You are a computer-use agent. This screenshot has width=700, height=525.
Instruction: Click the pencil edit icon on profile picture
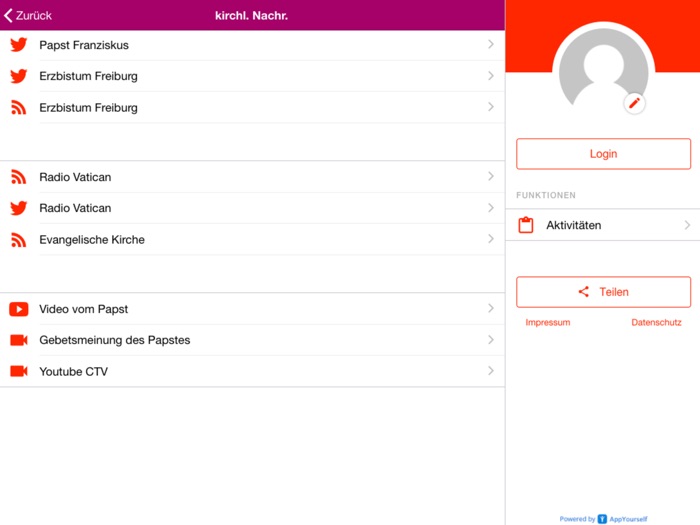point(634,103)
